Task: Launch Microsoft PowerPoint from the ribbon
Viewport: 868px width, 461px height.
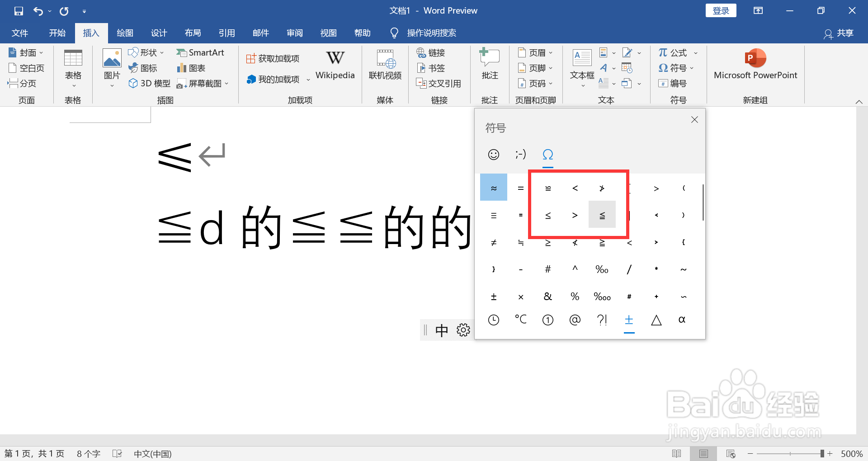Action: [x=755, y=65]
